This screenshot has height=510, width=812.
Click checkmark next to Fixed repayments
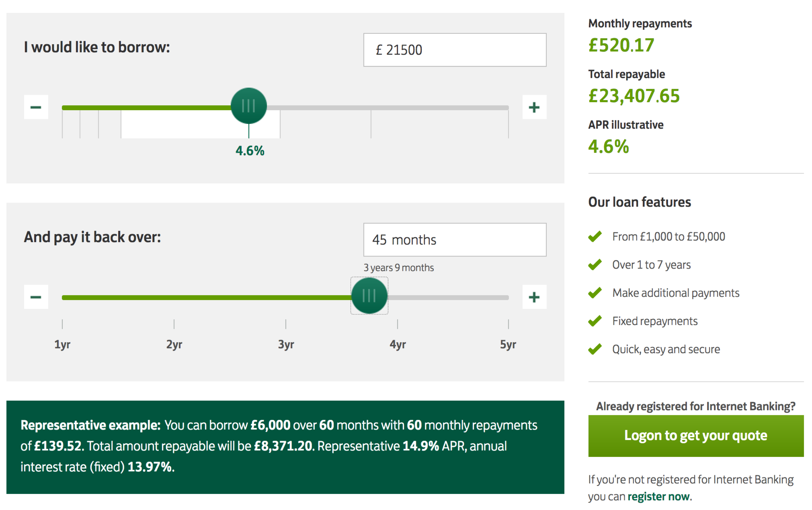595,321
